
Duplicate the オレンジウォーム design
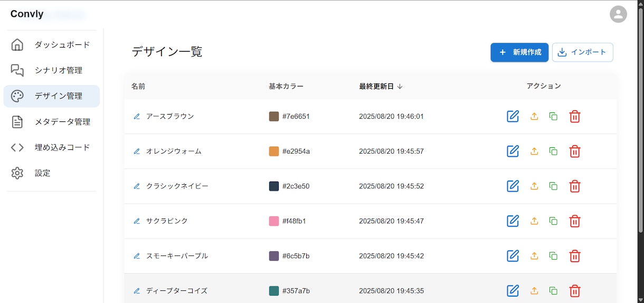pos(553,151)
